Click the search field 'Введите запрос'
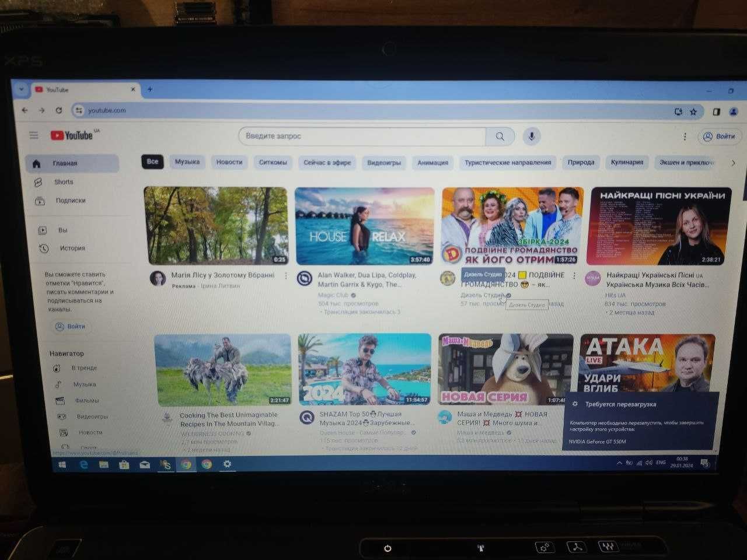 click(362, 136)
